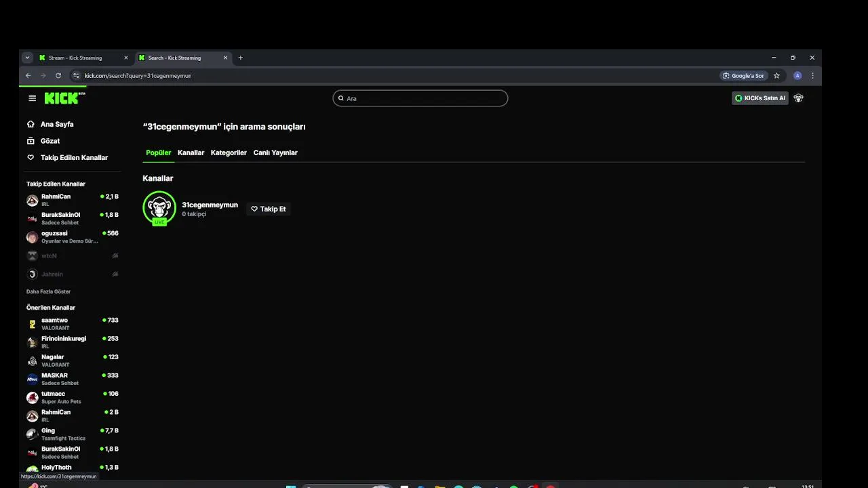Select the Popüler tab

[x=159, y=152]
